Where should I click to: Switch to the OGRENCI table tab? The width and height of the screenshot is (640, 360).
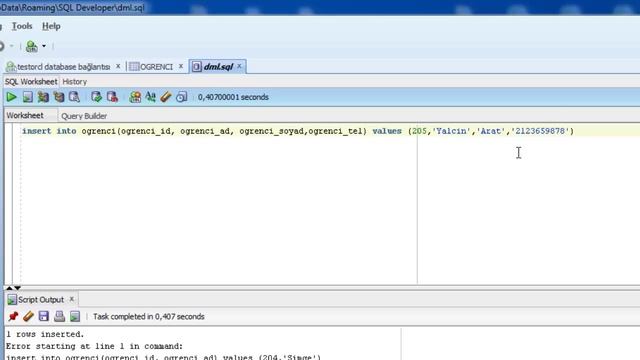pyautogui.click(x=156, y=67)
